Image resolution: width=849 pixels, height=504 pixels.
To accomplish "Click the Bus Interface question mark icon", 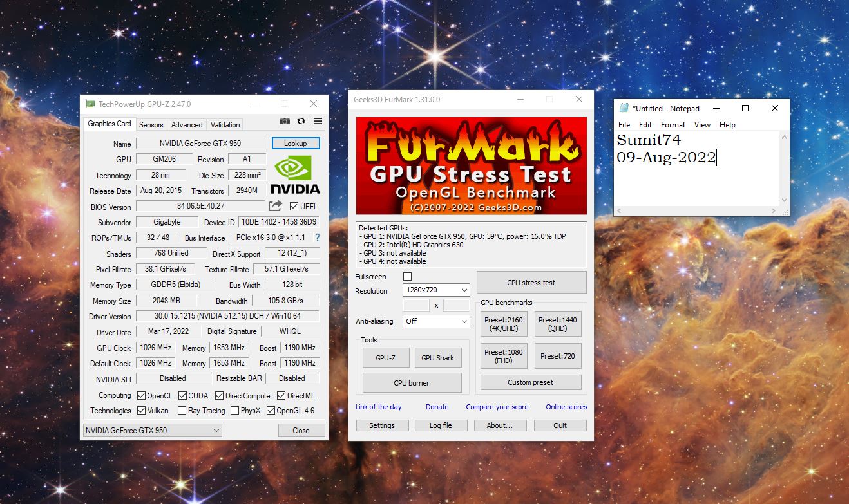I will (x=317, y=238).
